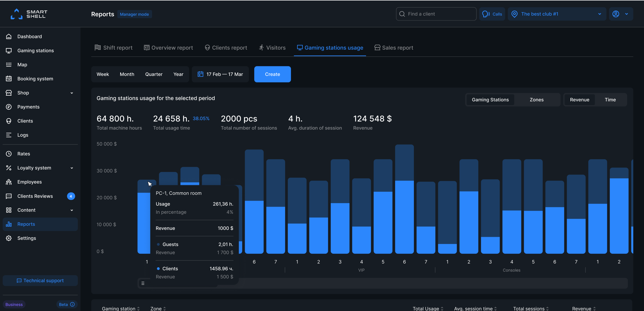Expand the Shop sidebar submenu
This screenshot has height=311, width=644.
click(x=72, y=93)
